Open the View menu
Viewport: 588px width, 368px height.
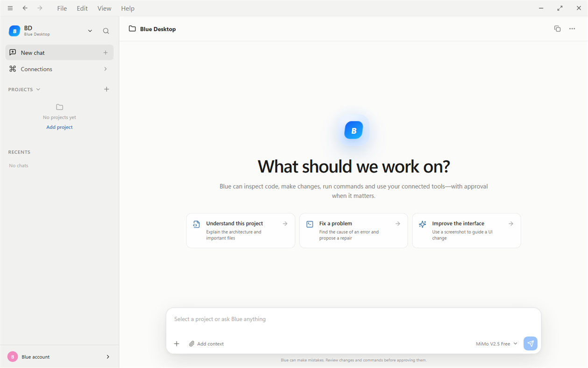tap(104, 8)
